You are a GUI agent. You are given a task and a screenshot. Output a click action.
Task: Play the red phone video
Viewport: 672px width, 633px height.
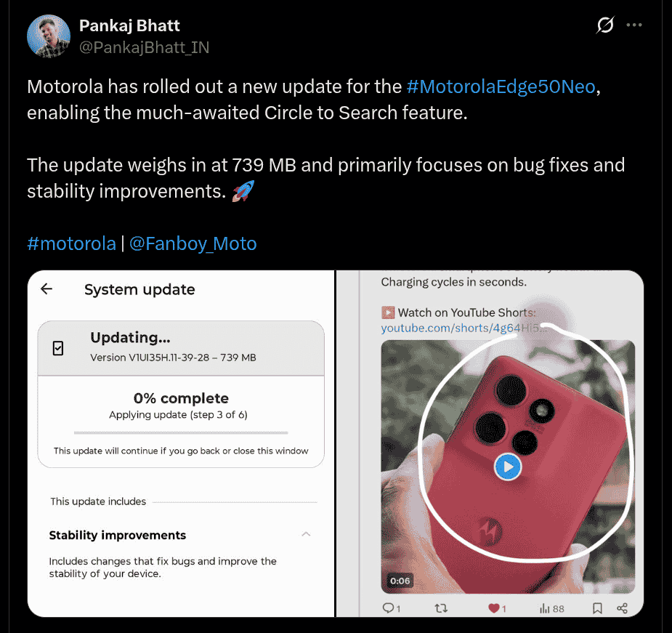pos(508,467)
